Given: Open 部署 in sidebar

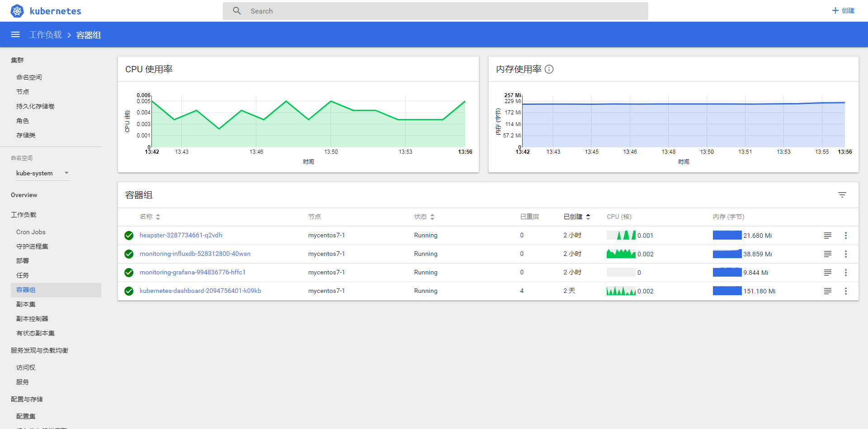Looking at the screenshot, I should pos(23,261).
